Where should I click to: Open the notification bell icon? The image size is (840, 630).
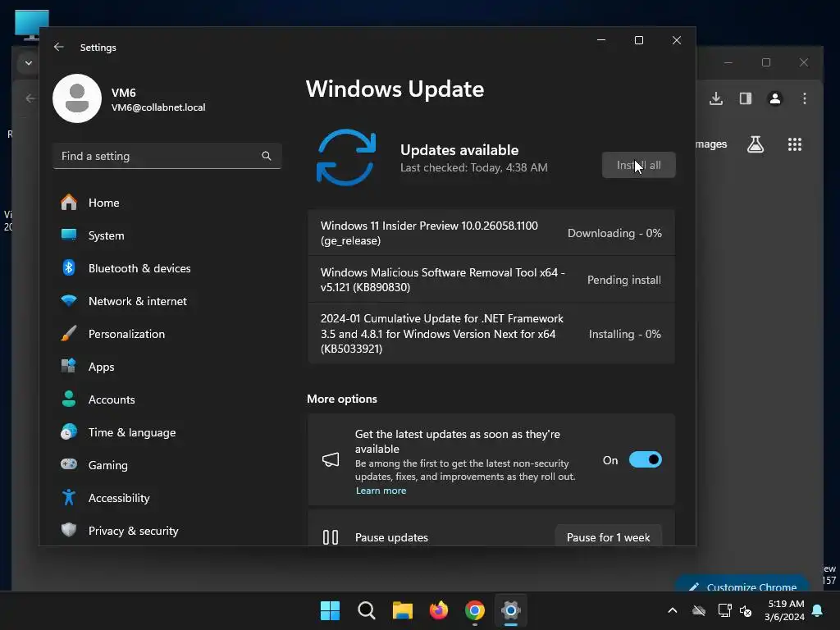point(818,610)
